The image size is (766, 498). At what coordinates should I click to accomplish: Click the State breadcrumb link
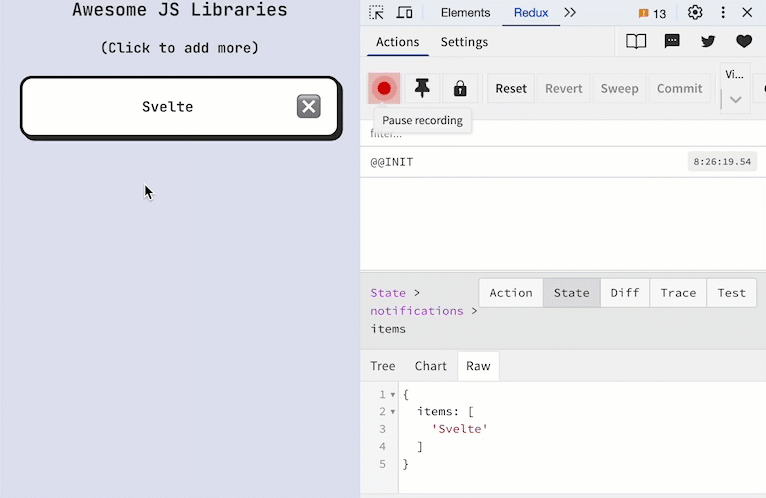tap(388, 293)
